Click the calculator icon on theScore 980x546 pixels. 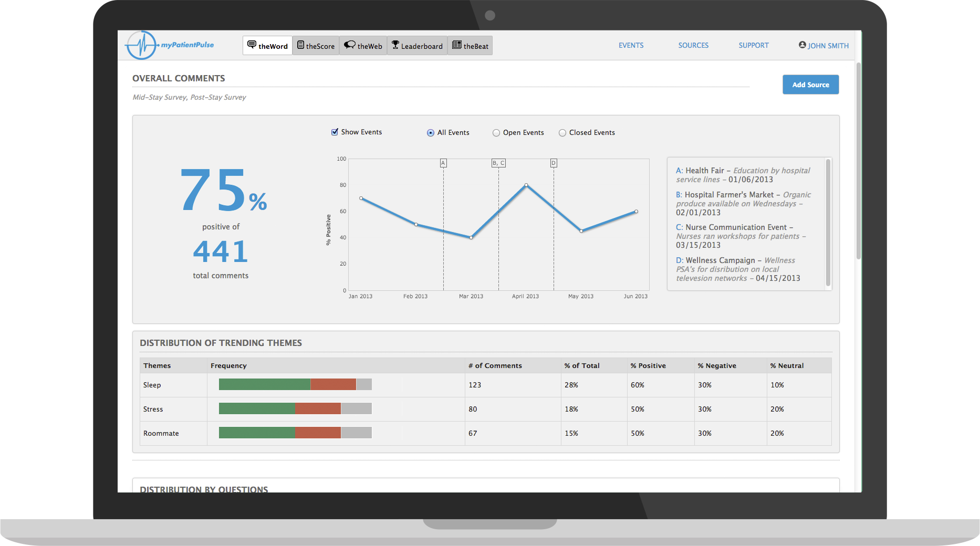click(300, 45)
